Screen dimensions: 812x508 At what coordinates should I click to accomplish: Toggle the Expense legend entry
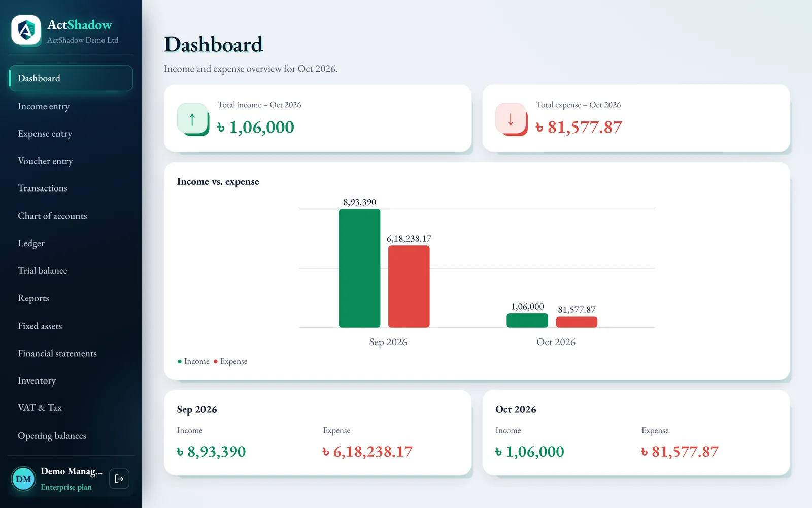[230, 361]
